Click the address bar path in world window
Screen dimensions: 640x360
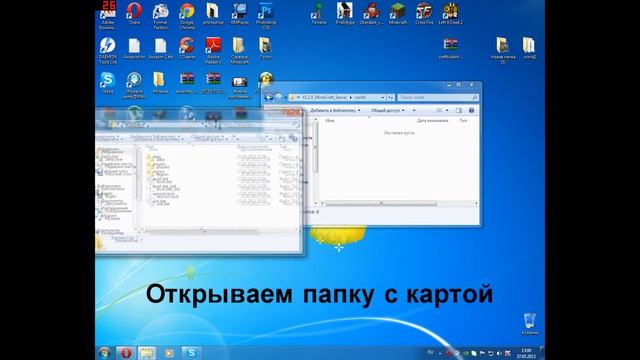[x=337, y=98]
